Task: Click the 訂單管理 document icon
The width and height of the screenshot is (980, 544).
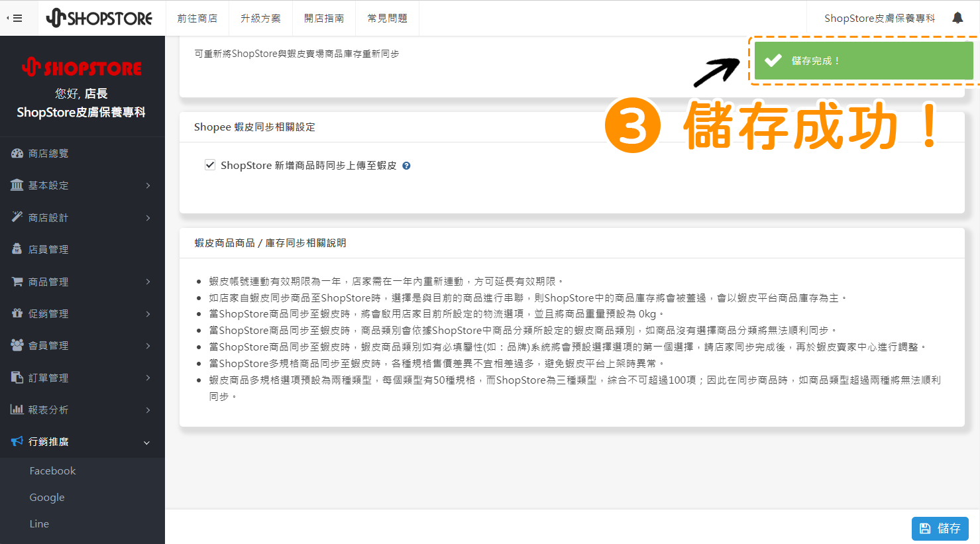Action: click(x=17, y=377)
